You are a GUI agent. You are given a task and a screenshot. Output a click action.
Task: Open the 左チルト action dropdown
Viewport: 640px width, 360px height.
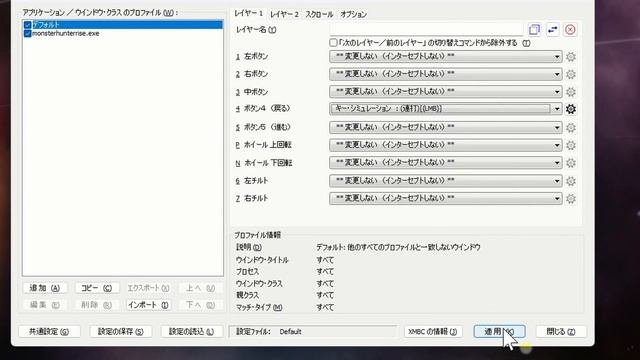[446, 180]
